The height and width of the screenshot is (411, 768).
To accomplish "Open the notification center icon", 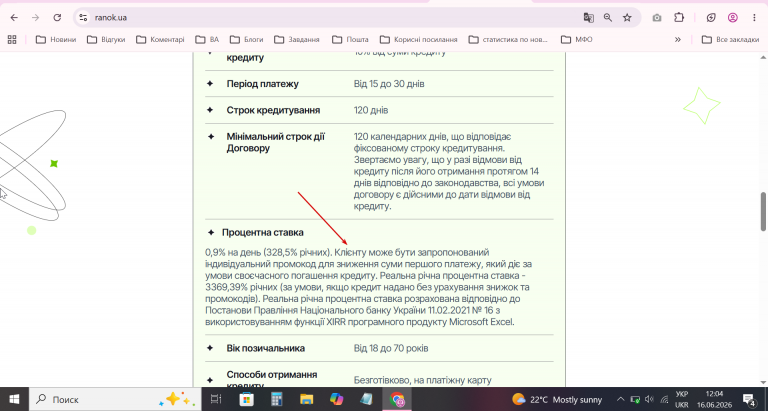I will pyautogui.click(x=748, y=399).
